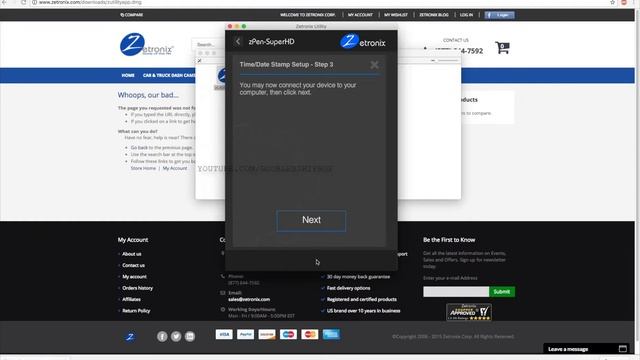Open My account in the footer
This screenshot has height=360, width=640.
tap(134, 277)
